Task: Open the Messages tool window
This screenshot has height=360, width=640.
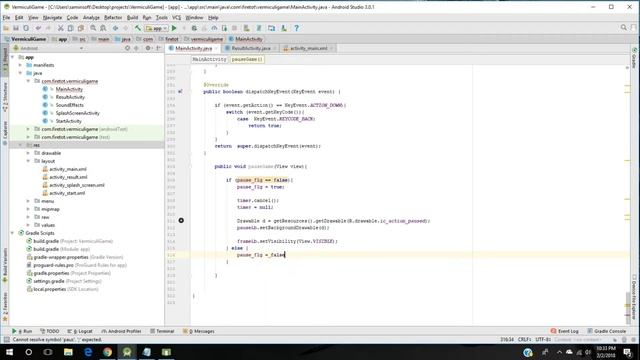Action: [x=199, y=331]
